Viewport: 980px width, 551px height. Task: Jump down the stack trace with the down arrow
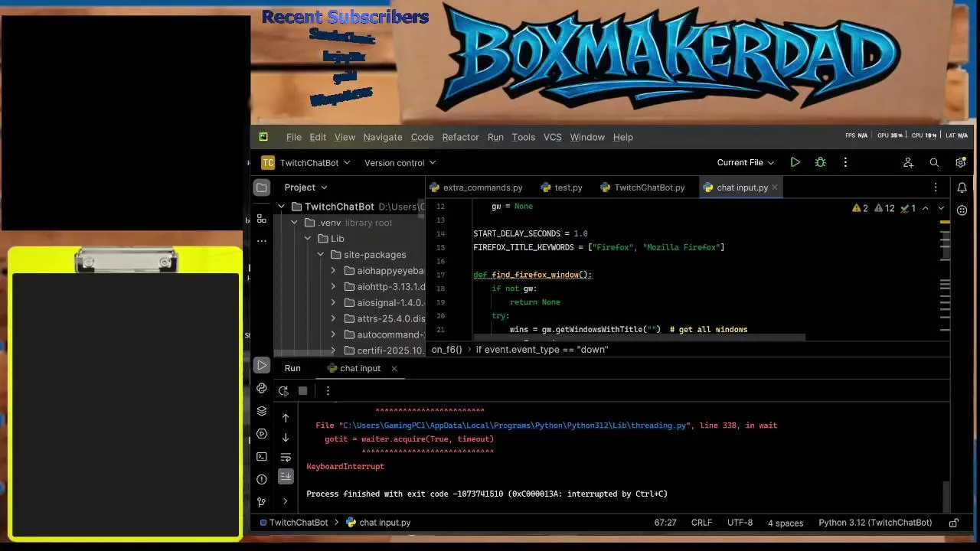click(286, 438)
